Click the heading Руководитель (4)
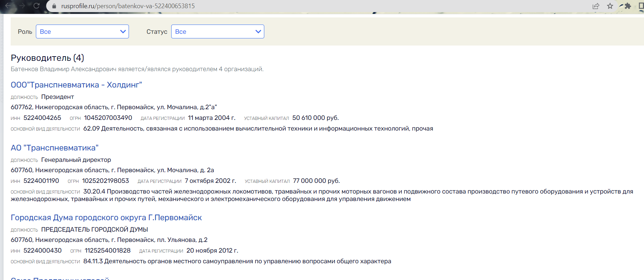644x280 pixels. 47,58
